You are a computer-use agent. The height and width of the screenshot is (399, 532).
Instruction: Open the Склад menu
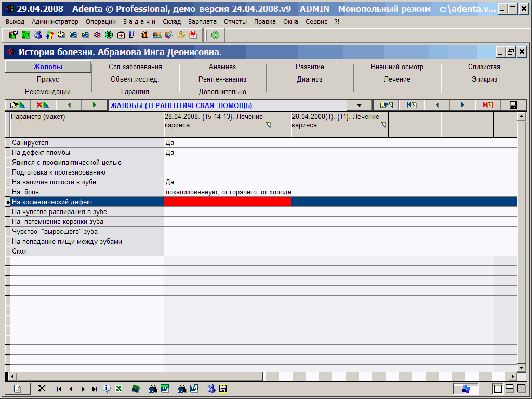coord(171,22)
